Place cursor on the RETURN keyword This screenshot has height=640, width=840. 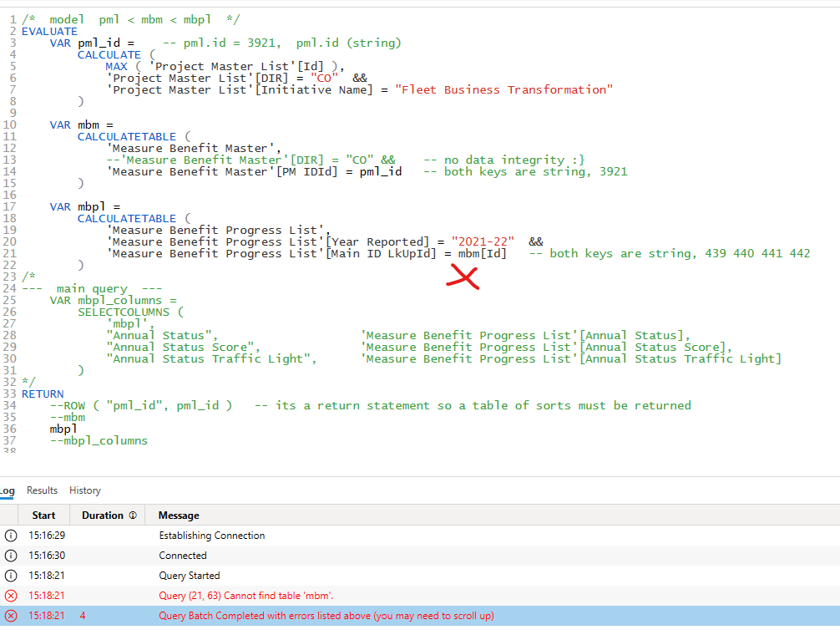point(43,394)
